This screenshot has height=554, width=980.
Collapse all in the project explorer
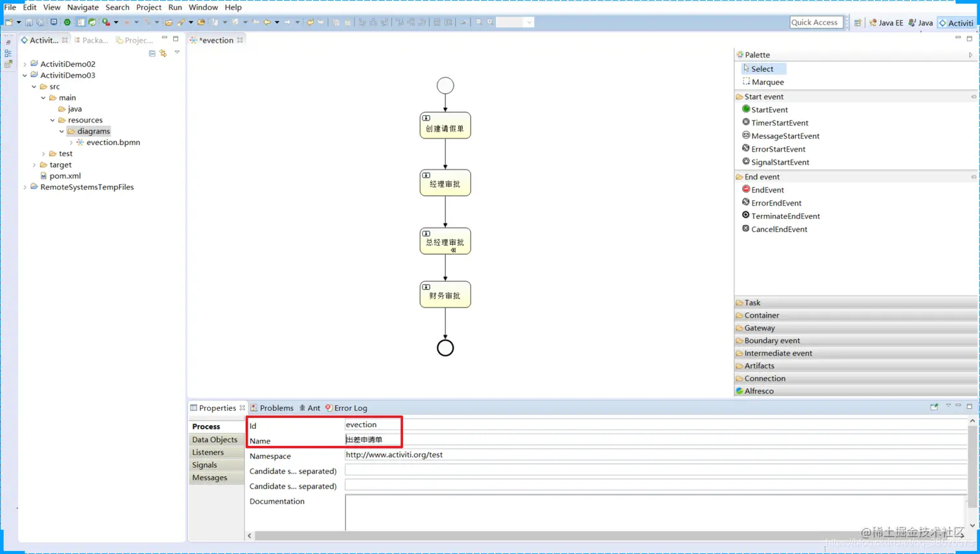152,53
